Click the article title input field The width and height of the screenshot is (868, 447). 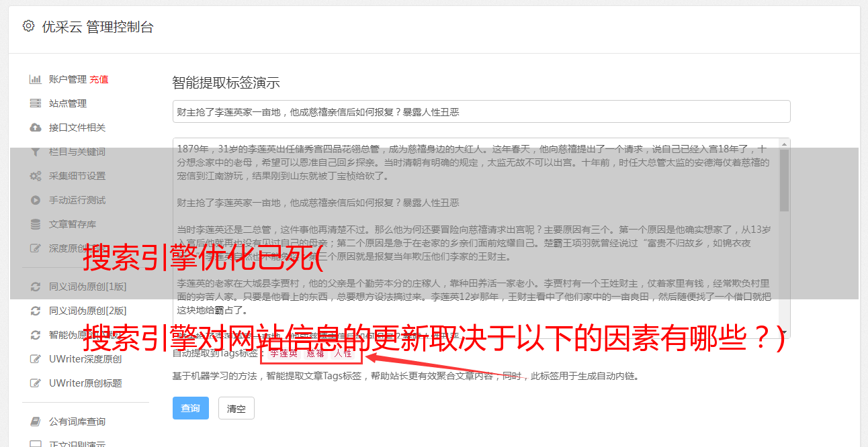(481, 111)
